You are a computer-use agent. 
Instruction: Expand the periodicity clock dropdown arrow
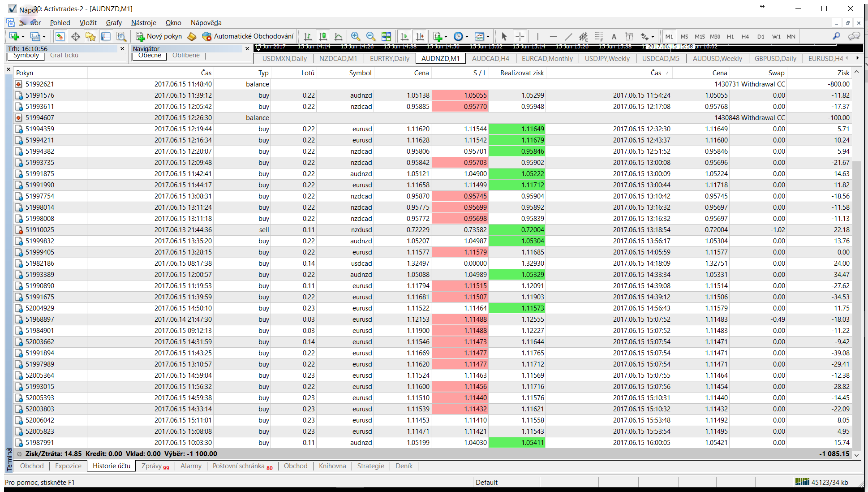click(x=467, y=37)
